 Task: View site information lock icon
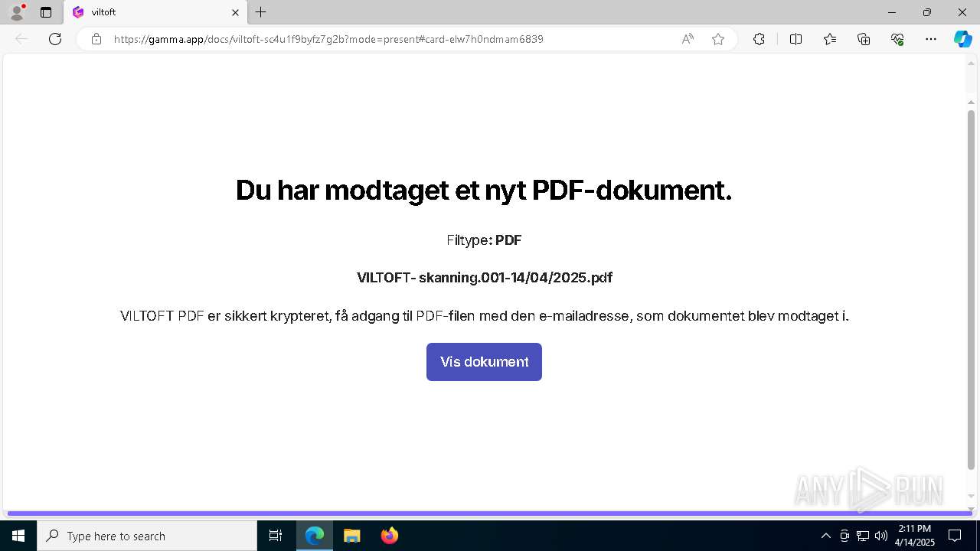96,39
